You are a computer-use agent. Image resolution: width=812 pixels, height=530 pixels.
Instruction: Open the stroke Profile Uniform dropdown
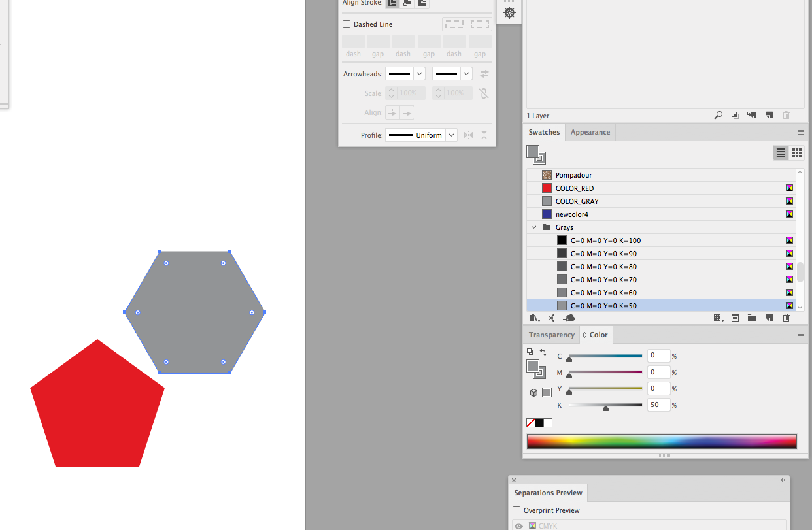421,135
